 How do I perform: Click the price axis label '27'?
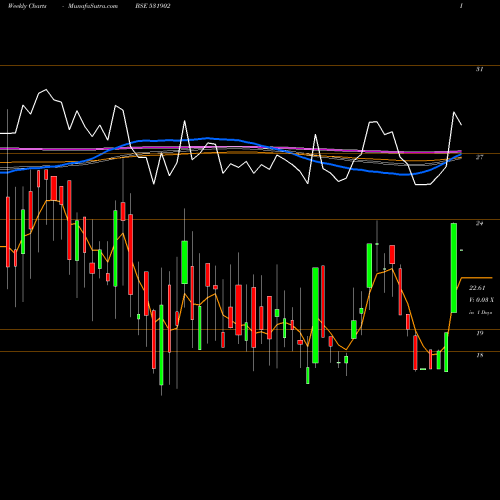pos(479,157)
